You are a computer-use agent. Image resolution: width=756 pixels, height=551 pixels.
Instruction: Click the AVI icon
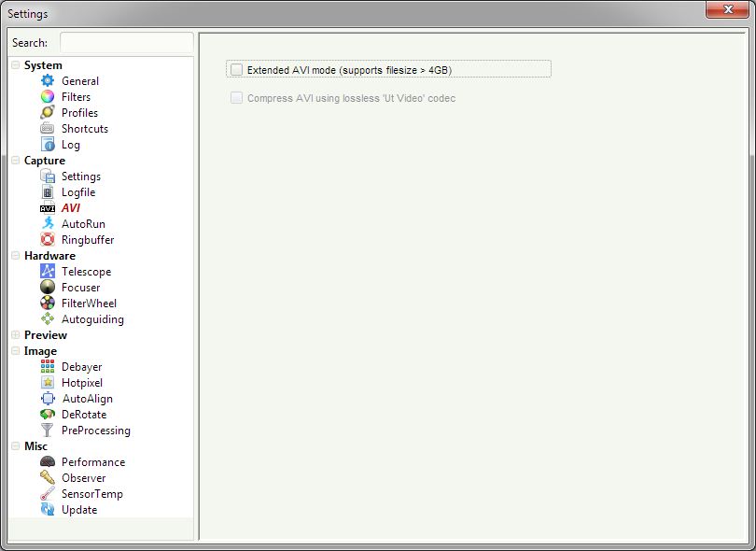pyautogui.click(x=48, y=208)
